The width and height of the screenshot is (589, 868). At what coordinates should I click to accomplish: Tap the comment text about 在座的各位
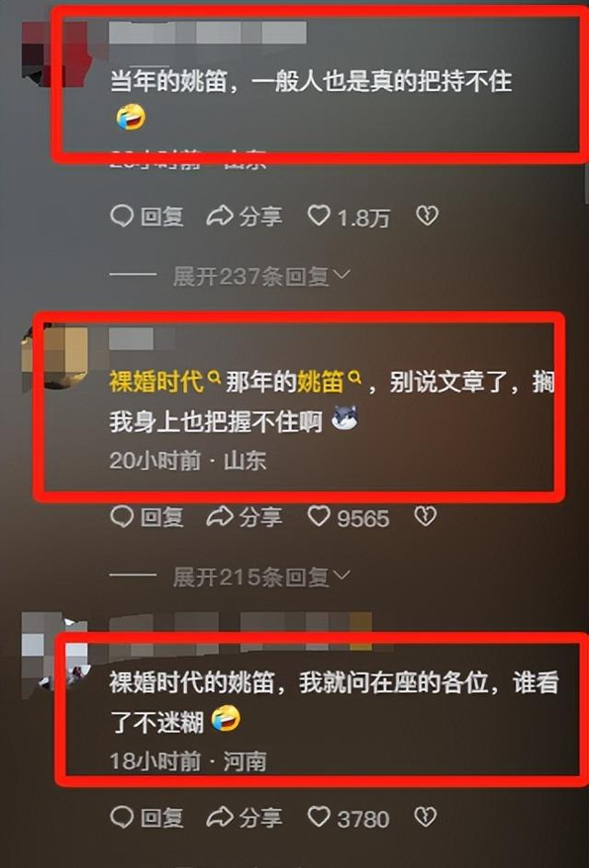tap(334, 702)
